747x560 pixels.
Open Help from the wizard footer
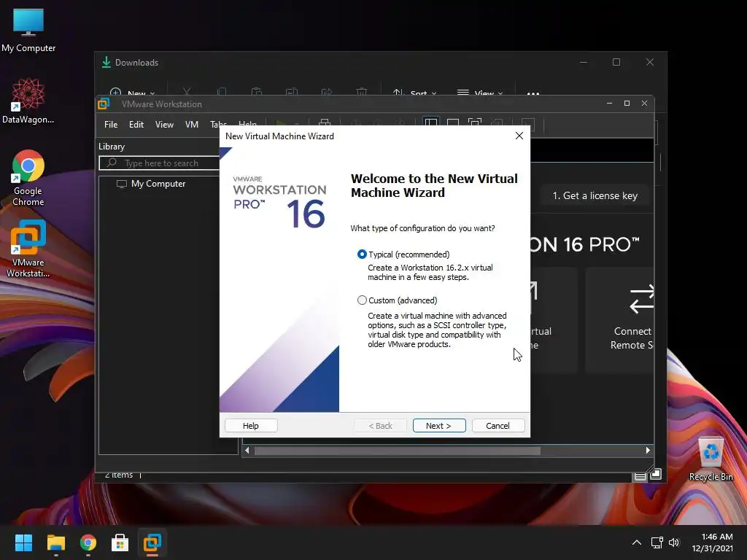tap(251, 426)
